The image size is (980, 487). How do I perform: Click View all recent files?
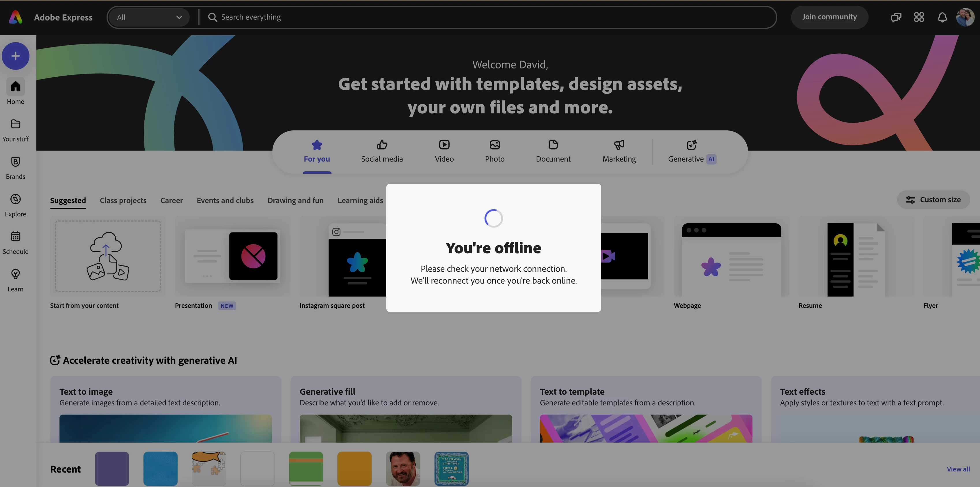[x=958, y=469]
